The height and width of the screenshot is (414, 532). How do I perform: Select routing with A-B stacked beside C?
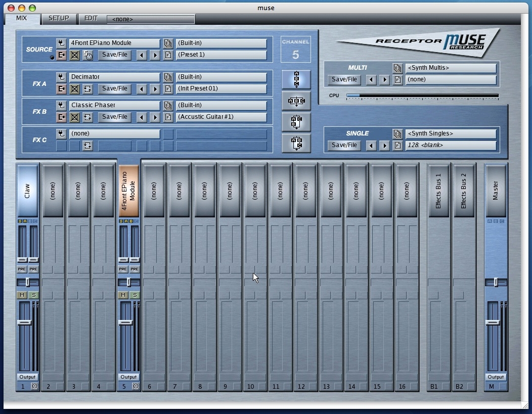point(296,122)
